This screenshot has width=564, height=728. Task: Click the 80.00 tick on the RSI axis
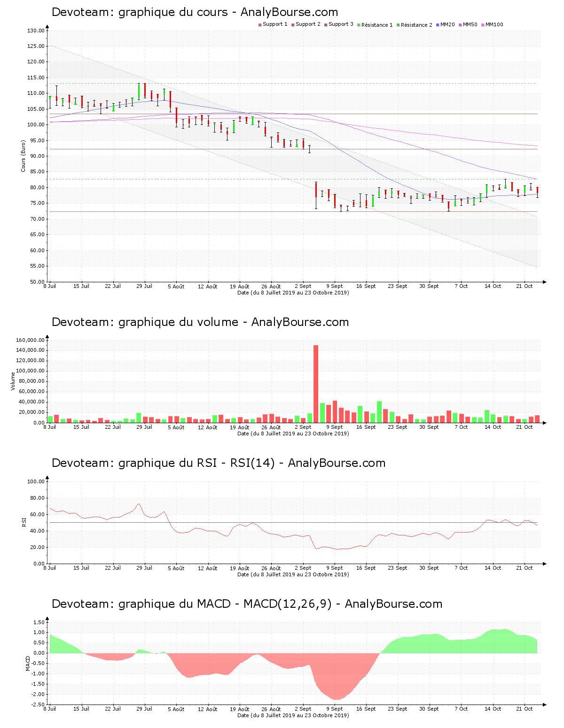(38, 498)
